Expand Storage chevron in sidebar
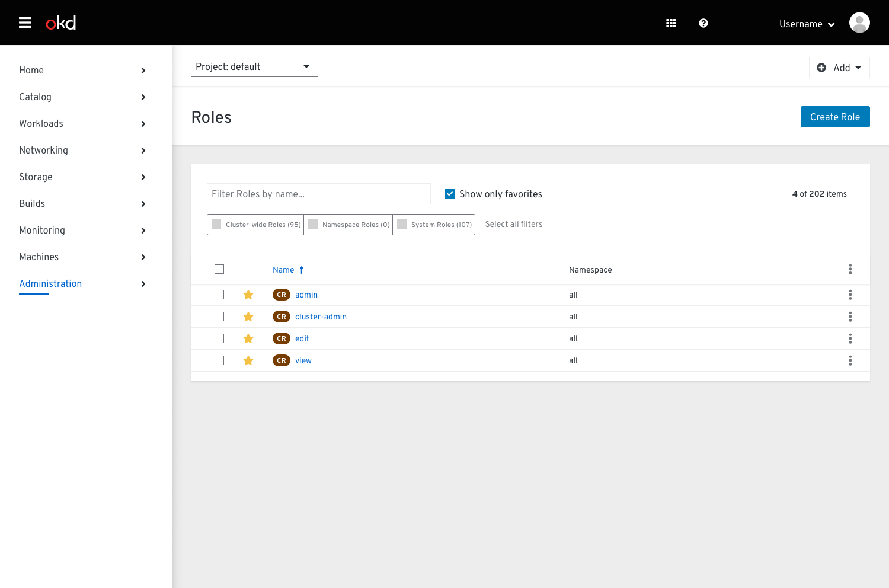Image resolution: width=889 pixels, height=588 pixels. click(x=143, y=177)
